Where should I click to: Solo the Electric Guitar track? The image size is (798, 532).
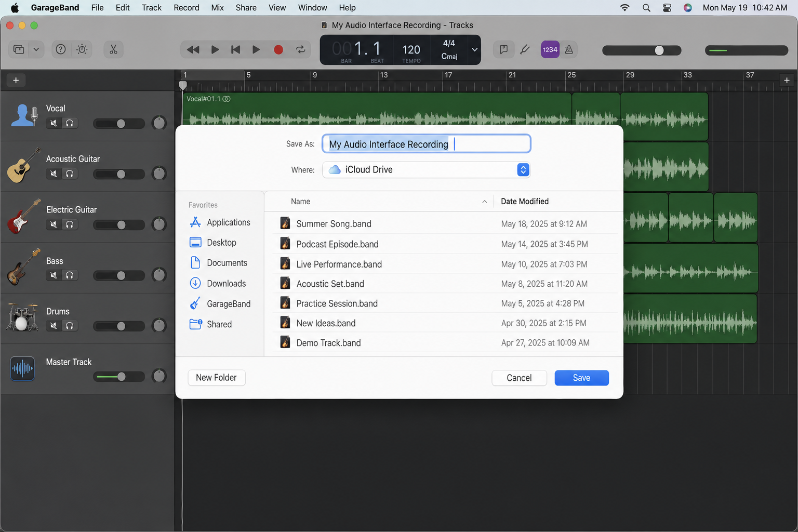[70, 224]
